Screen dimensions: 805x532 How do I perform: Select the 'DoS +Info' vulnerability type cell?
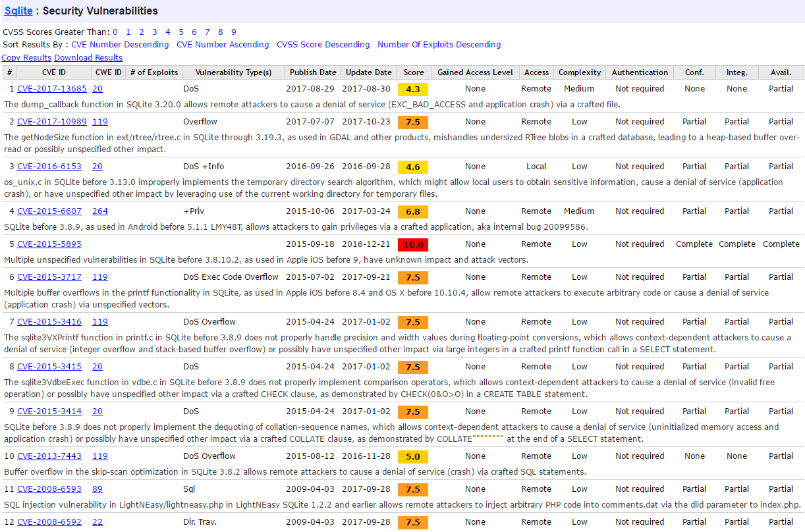[204, 167]
